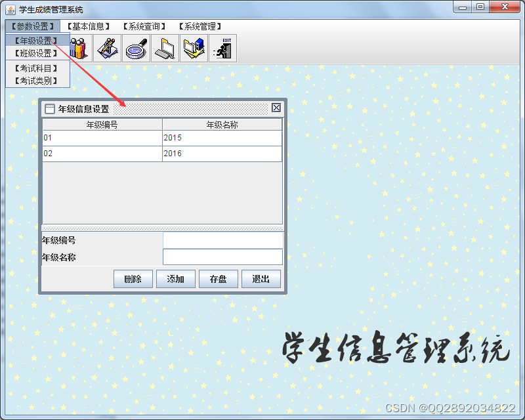Close the 学生成绩管理系统 main window

click(505, 7)
